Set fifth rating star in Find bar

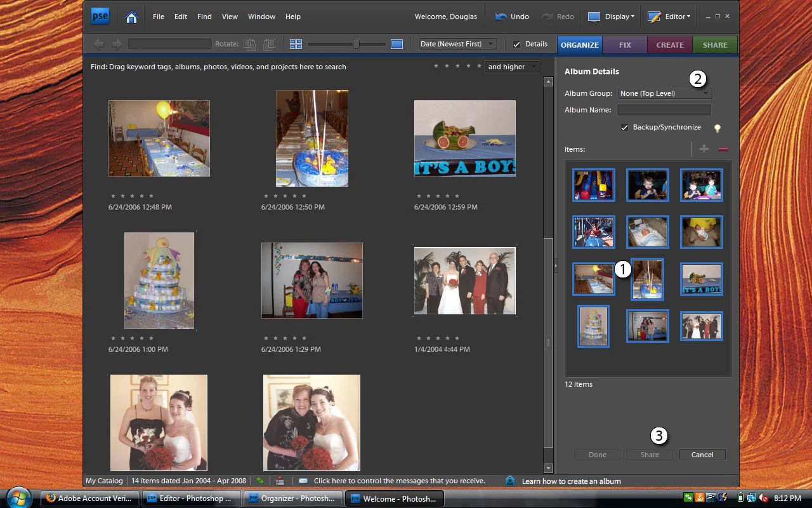[x=479, y=66]
